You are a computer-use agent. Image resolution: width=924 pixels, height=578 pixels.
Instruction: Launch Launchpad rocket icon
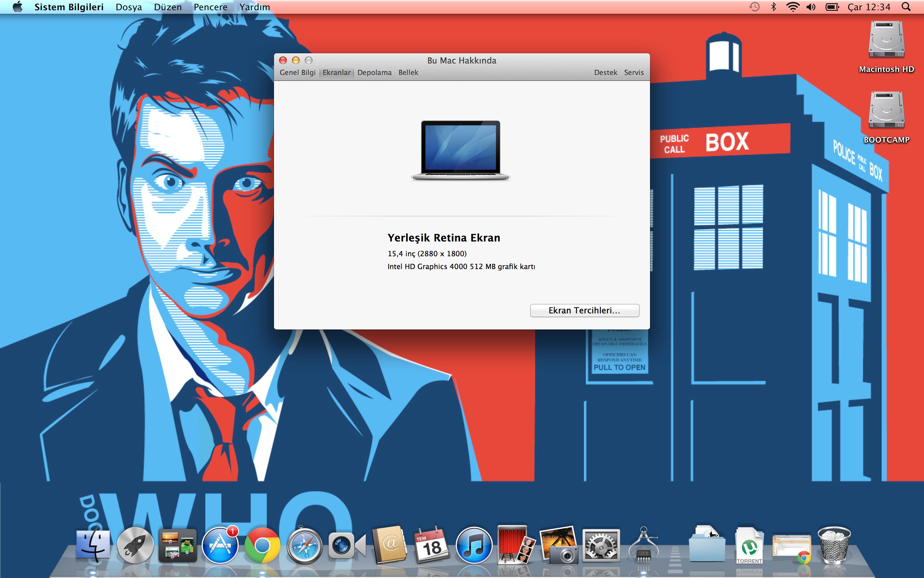coord(135,546)
